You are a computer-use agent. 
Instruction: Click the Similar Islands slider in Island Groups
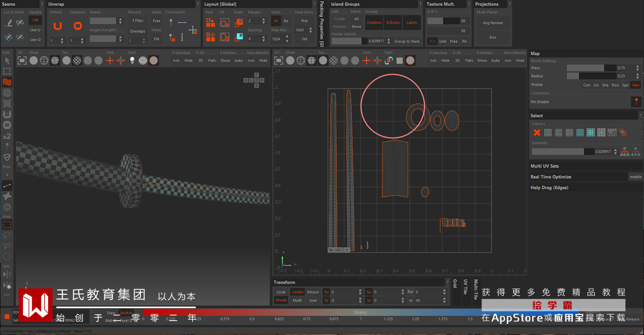tap(350, 41)
